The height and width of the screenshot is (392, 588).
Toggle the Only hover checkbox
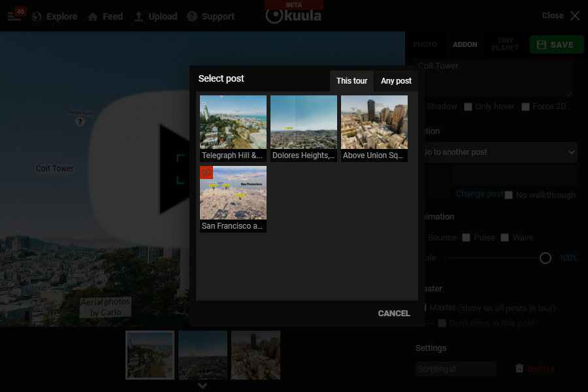(x=468, y=107)
